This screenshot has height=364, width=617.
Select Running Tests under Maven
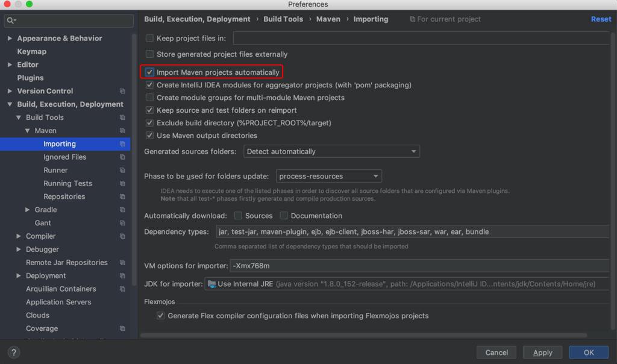point(67,183)
